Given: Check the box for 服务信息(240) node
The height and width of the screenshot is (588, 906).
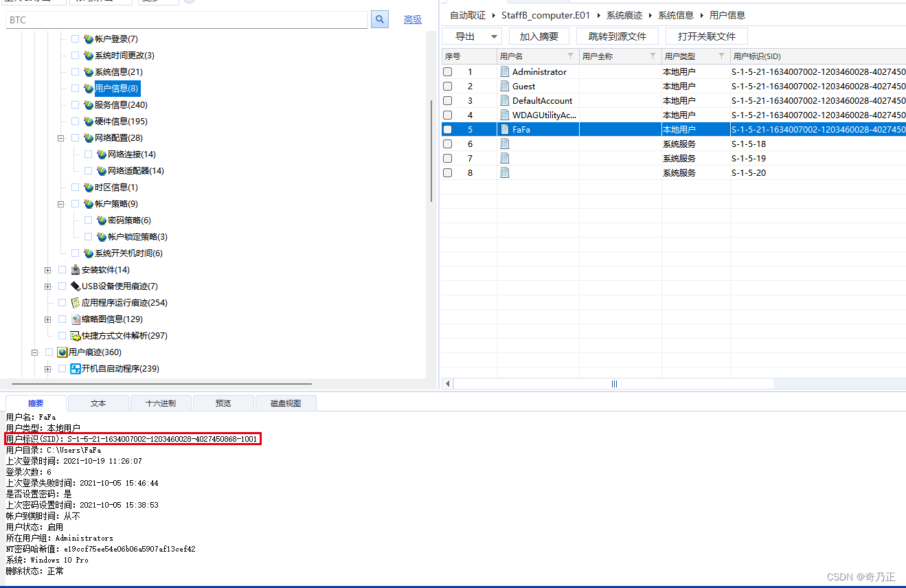Looking at the screenshot, I should [x=76, y=105].
